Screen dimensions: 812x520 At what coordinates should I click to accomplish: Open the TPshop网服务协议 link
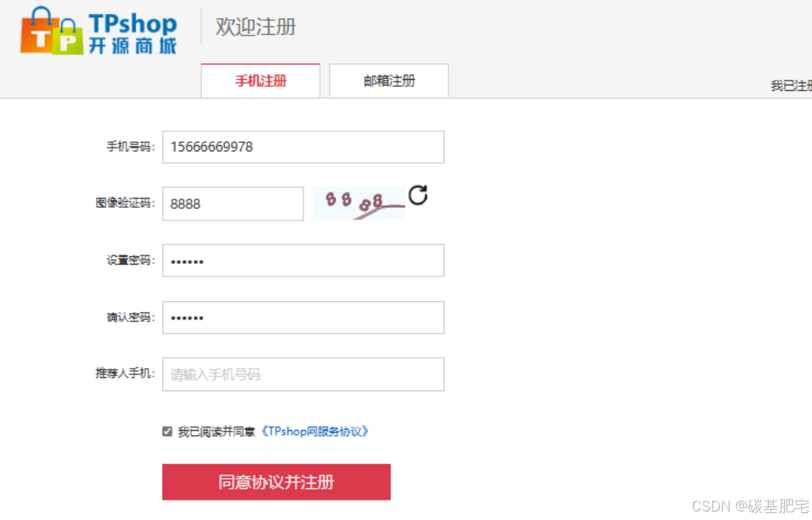[x=314, y=432]
